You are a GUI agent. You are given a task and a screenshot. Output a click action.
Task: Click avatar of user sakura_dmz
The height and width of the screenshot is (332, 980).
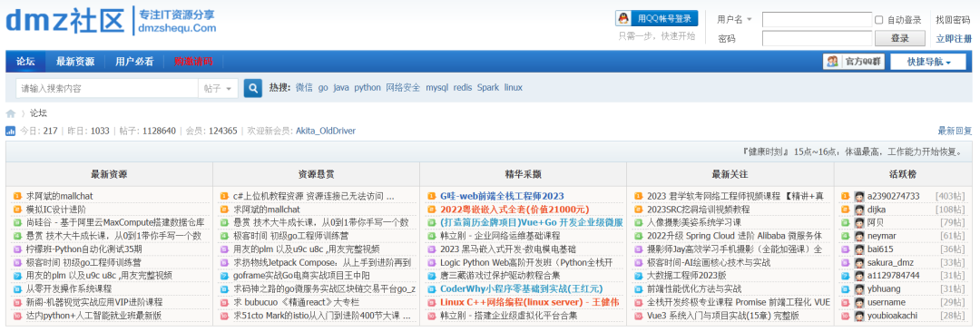click(859, 262)
